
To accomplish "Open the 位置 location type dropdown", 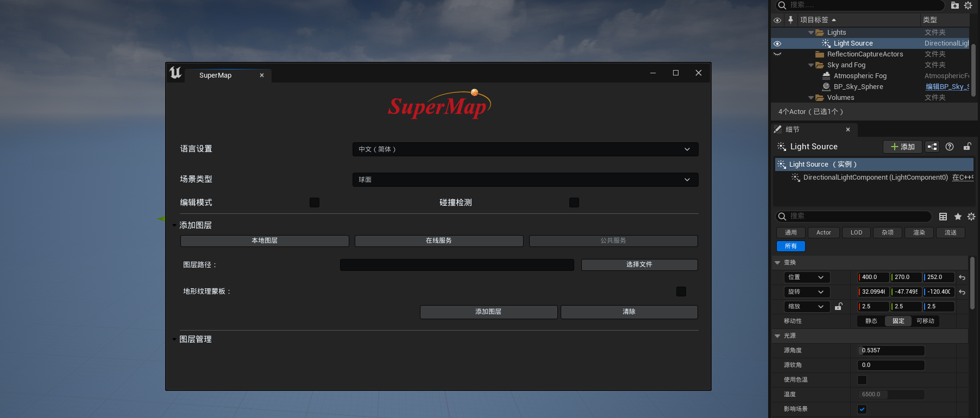I will click(x=807, y=277).
